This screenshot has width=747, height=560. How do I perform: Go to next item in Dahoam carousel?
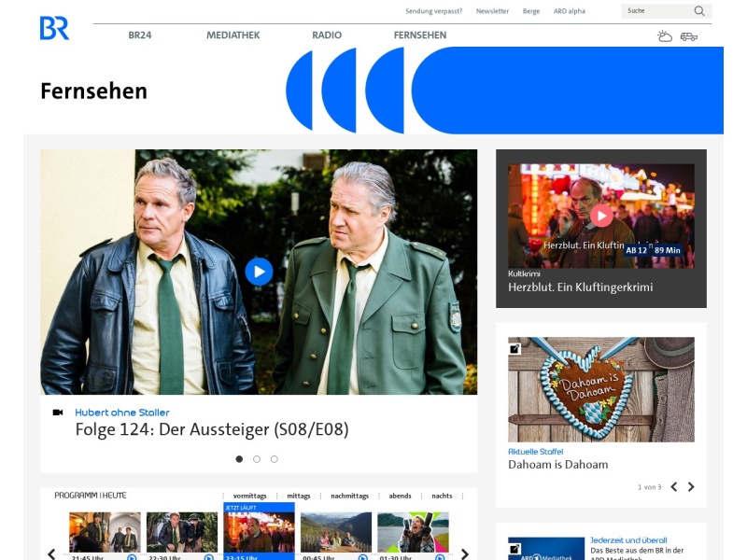[691, 486]
